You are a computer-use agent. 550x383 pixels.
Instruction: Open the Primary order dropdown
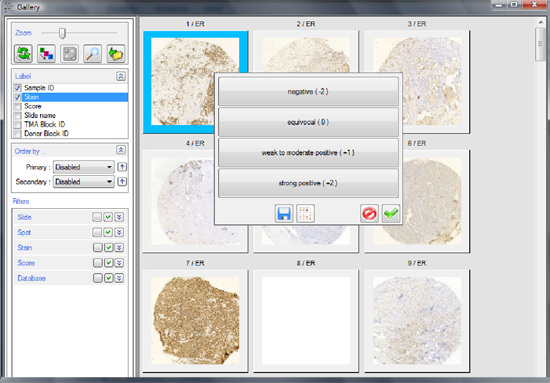pos(83,167)
